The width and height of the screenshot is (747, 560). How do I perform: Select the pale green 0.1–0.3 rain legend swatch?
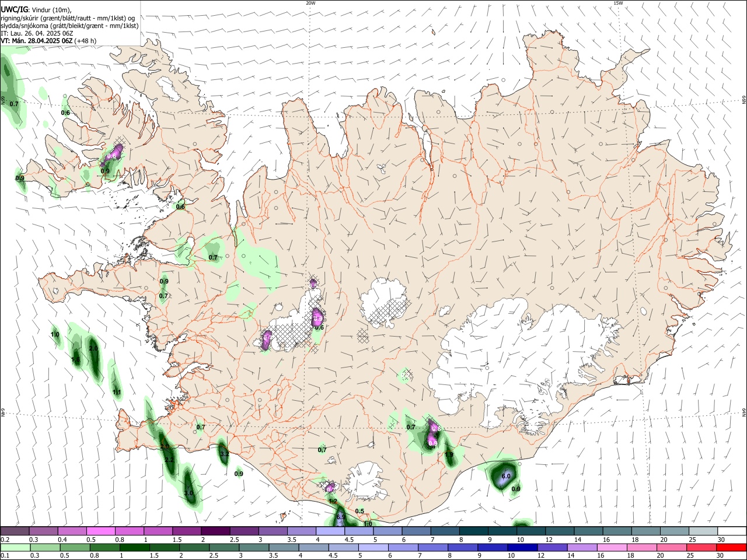tap(15, 547)
